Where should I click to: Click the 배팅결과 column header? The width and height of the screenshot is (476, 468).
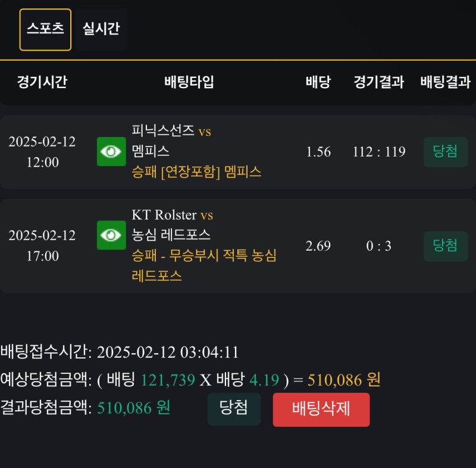446,82
